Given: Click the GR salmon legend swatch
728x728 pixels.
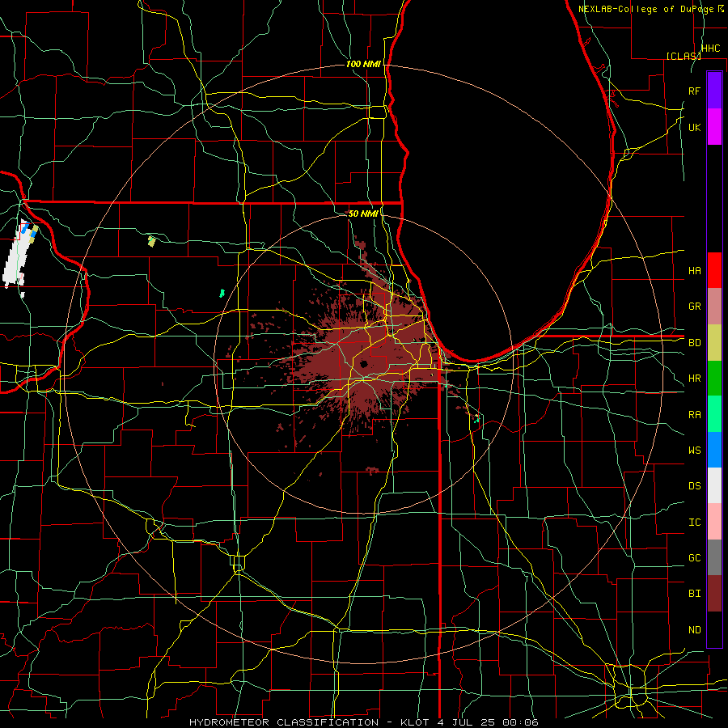Looking at the screenshot, I should [x=714, y=307].
